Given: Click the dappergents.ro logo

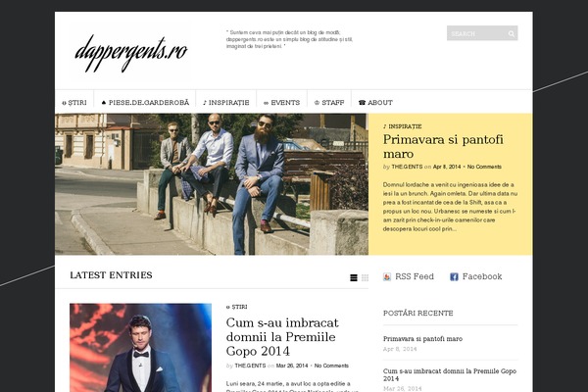Looking at the screenshot, I should coord(131,53).
